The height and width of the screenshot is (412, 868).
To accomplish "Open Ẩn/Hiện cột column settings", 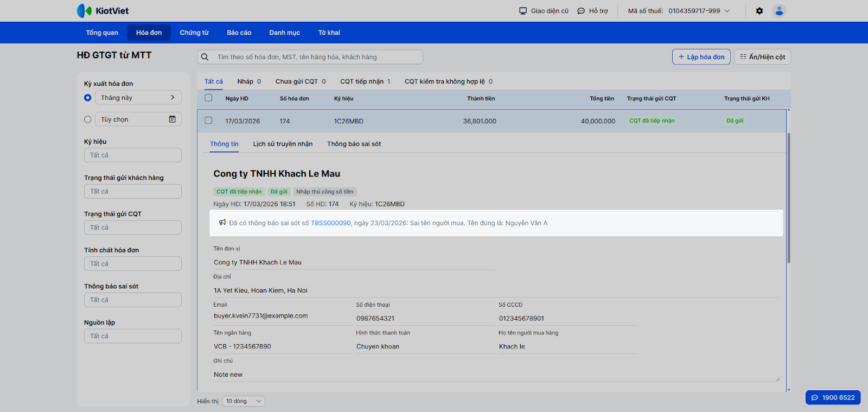I will click(762, 57).
